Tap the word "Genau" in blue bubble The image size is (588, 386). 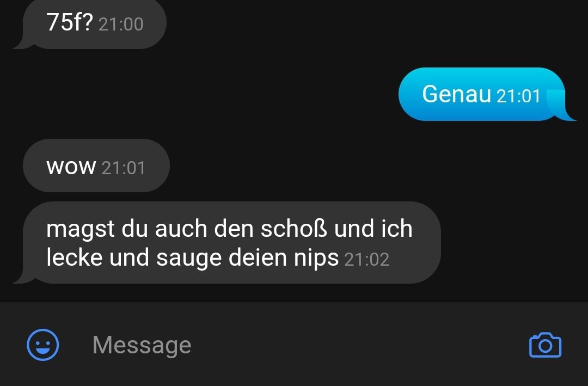pyautogui.click(x=456, y=94)
